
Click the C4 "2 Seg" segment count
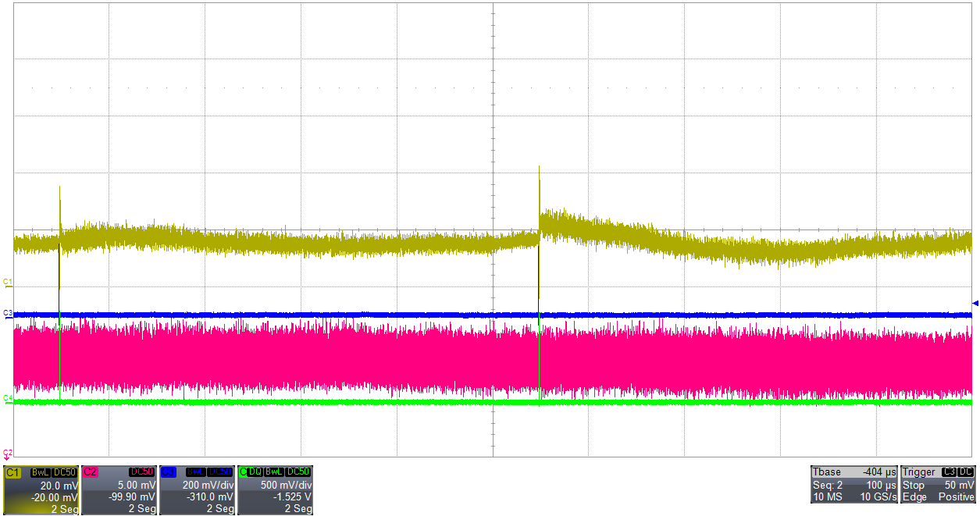pyautogui.click(x=298, y=509)
